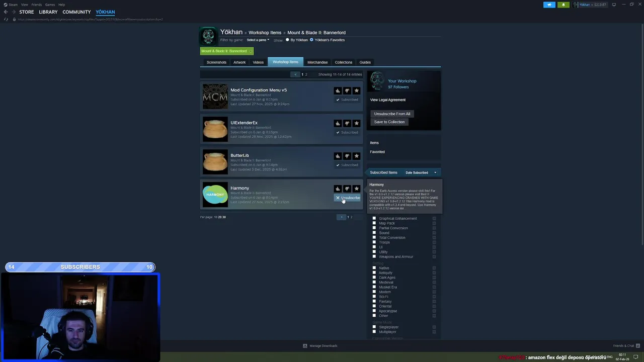Go to the LIBRARY section
This screenshot has width=644, height=362.
tap(48, 12)
